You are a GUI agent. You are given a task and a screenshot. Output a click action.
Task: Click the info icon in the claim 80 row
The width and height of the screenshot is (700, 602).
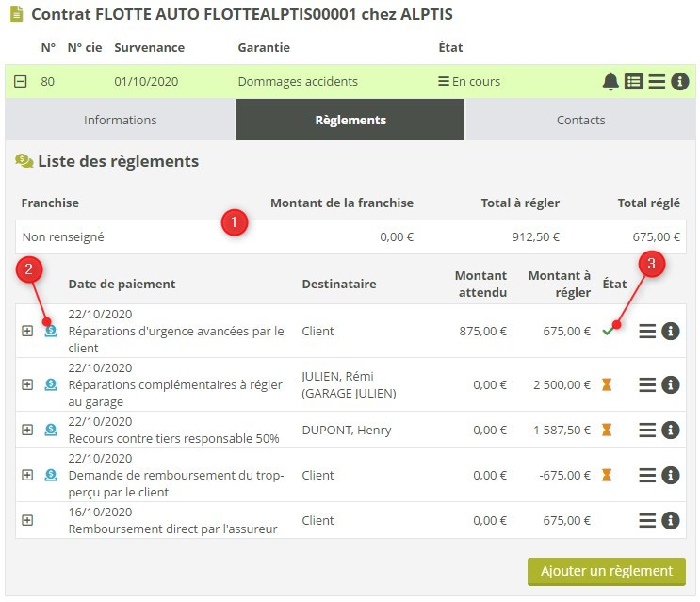tap(680, 82)
